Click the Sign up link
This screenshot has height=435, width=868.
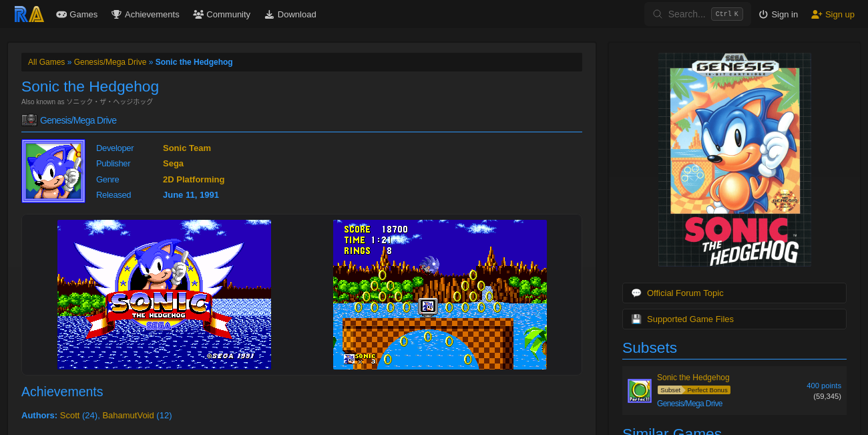coord(833,14)
